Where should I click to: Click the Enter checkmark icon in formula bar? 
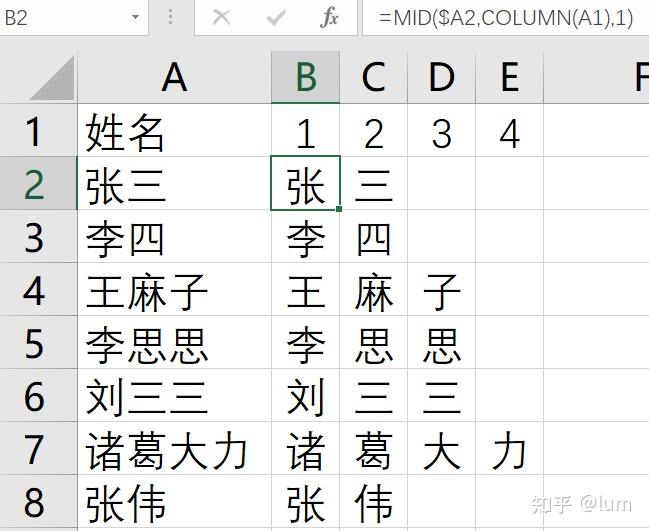(276, 18)
